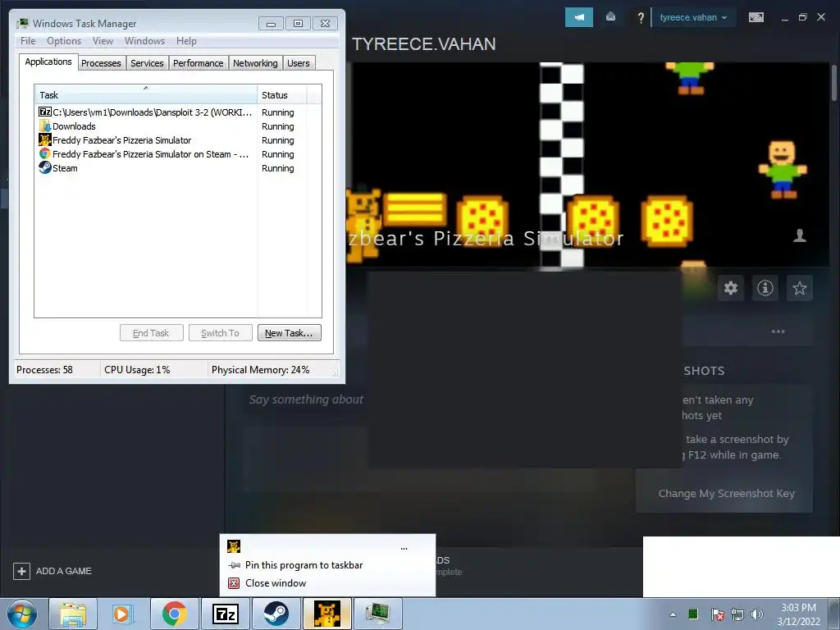Viewport: 840px width, 630px height.
Task: Choose Close window in jump list
Action: [276, 583]
